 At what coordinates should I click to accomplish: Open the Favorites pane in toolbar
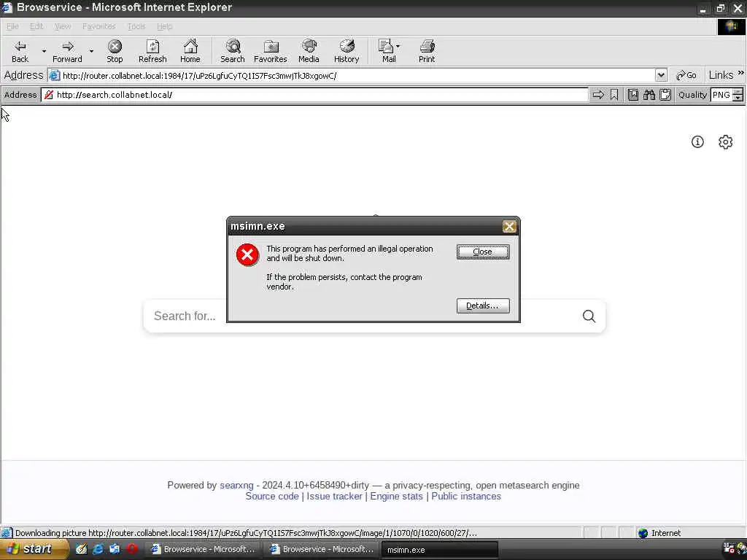click(270, 52)
